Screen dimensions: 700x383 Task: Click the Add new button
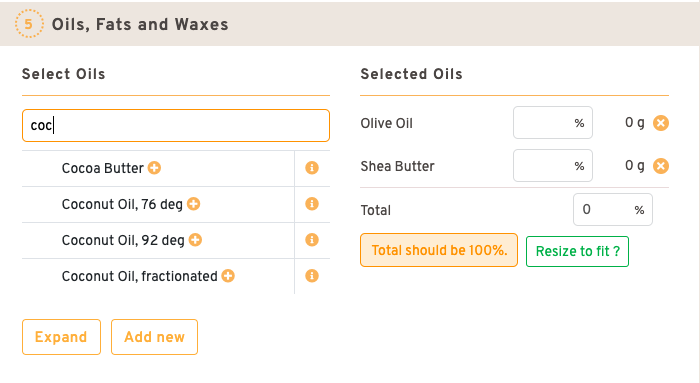pyautogui.click(x=154, y=337)
